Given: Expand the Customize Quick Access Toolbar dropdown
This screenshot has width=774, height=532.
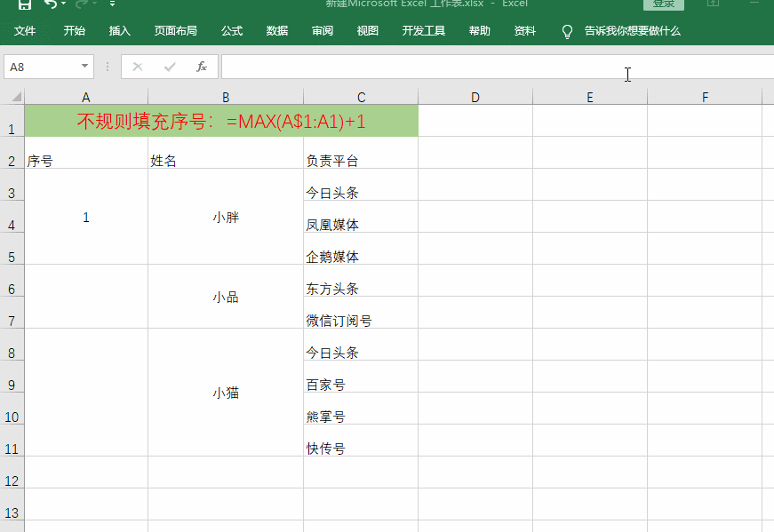Looking at the screenshot, I should [x=113, y=4].
